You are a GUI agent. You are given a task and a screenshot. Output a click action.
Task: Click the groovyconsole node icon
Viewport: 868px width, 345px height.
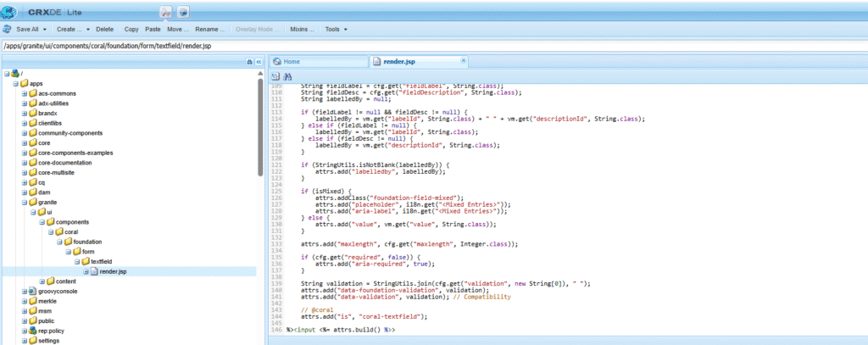(33, 292)
